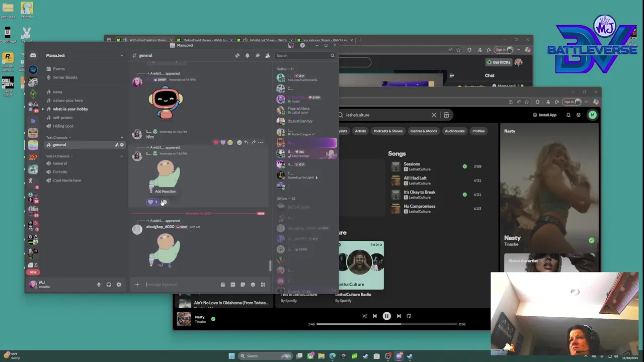
Task: Select Profiles filter in Spotify
Action: coord(478,131)
